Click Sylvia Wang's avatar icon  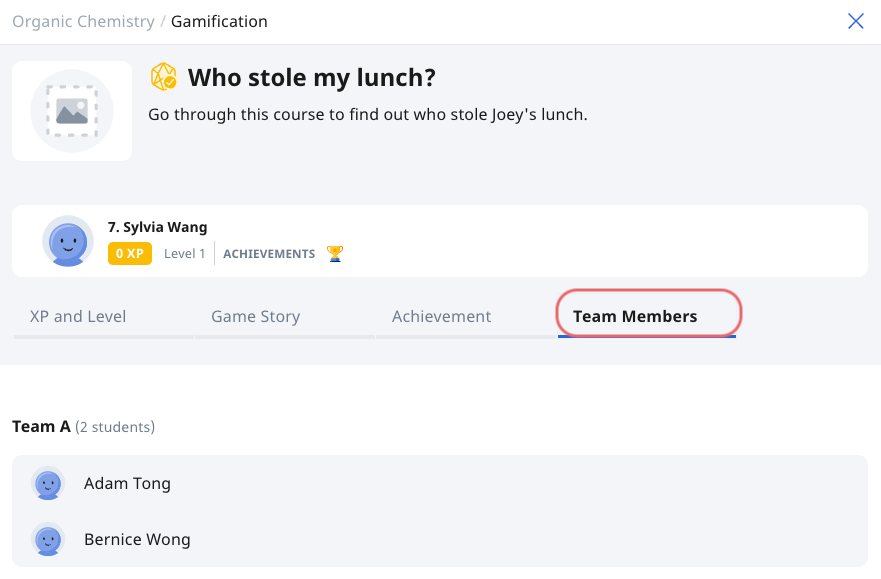(68, 241)
